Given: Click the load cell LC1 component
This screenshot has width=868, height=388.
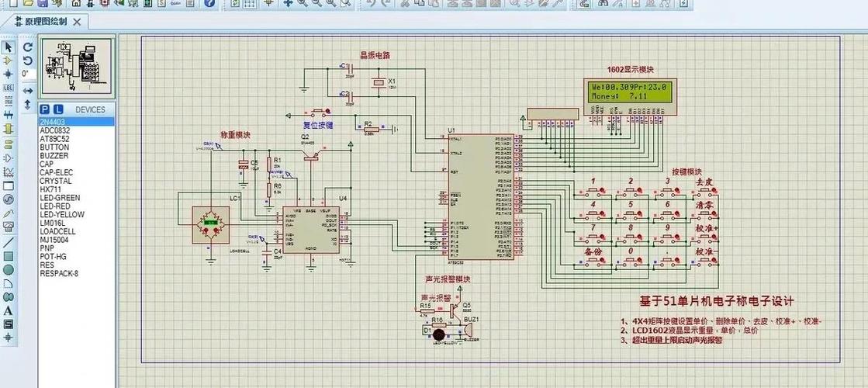Looking at the screenshot, I should (x=209, y=225).
